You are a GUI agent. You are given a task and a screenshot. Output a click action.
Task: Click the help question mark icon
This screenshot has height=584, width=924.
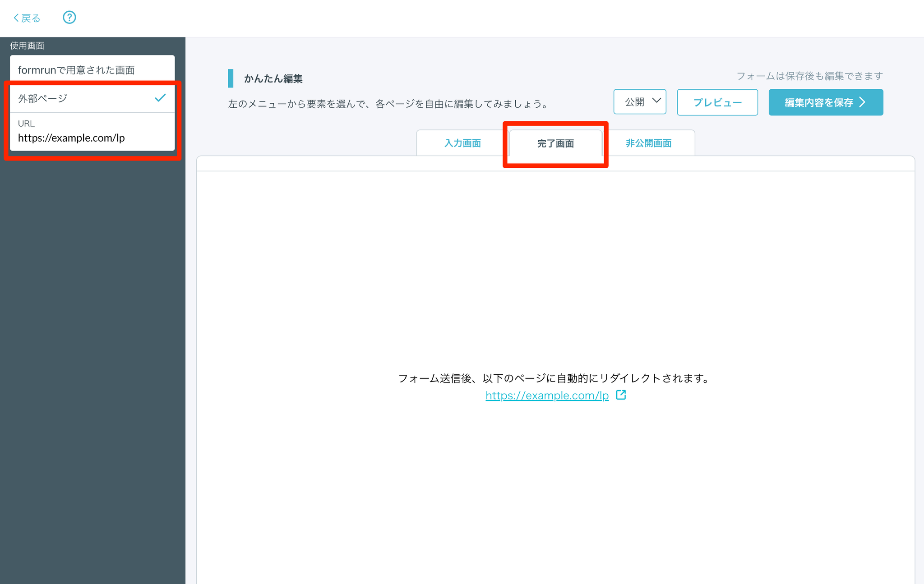tap(69, 18)
